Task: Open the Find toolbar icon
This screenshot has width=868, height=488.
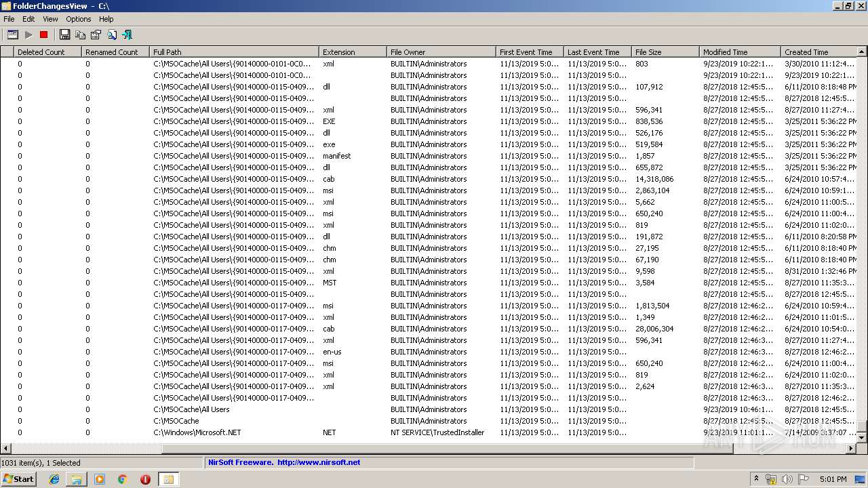Action: click(x=111, y=35)
